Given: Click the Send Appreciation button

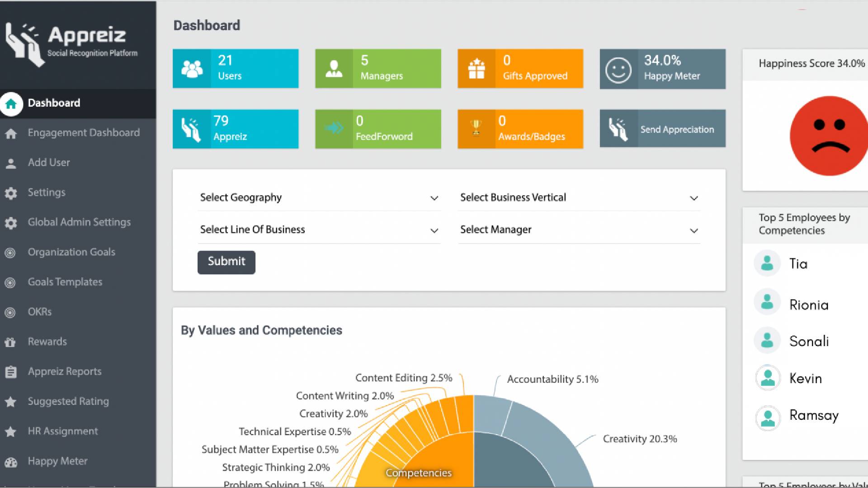Looking at the screenshot, I should (663, 129).
